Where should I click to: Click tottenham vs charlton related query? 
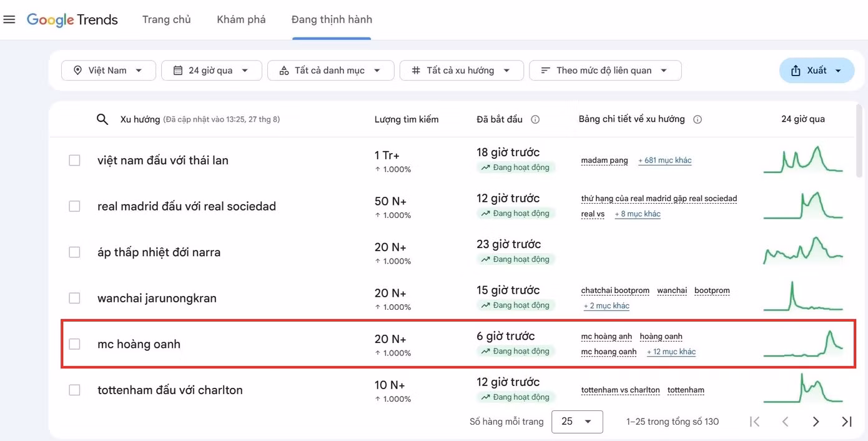(620, 390)
